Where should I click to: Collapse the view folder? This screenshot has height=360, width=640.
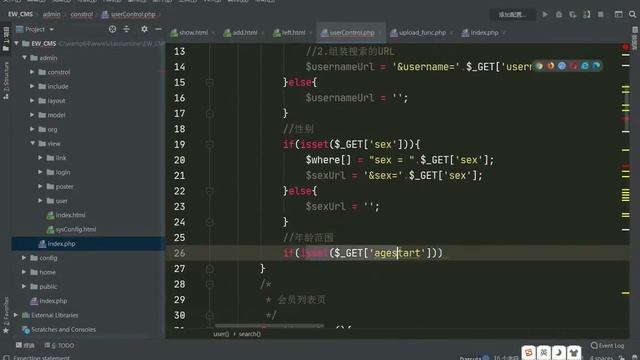pos(32,143)
